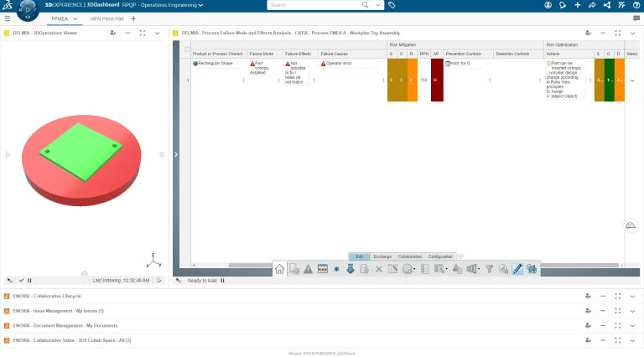Open the chat notifications icon

click(x=636, y=18)
